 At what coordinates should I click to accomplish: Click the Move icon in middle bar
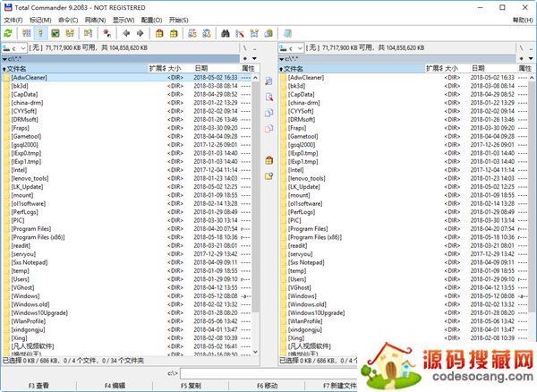[x=269, y=128]
